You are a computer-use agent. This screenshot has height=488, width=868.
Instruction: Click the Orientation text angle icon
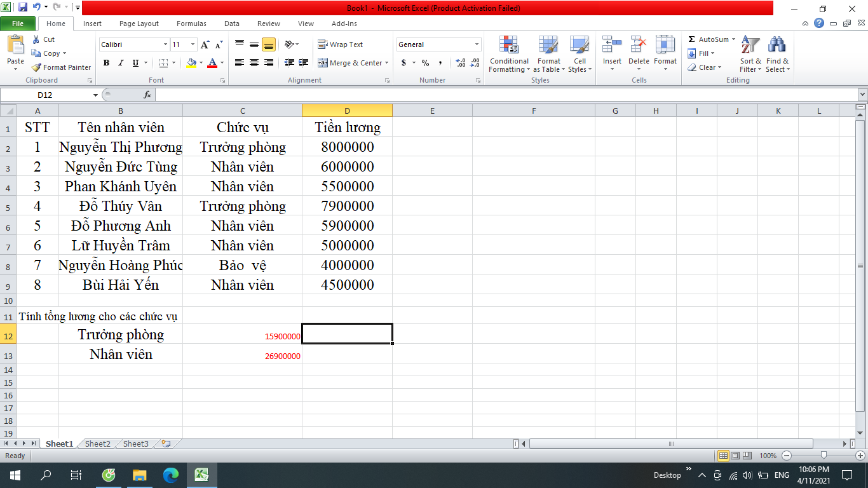coord(289,44)
